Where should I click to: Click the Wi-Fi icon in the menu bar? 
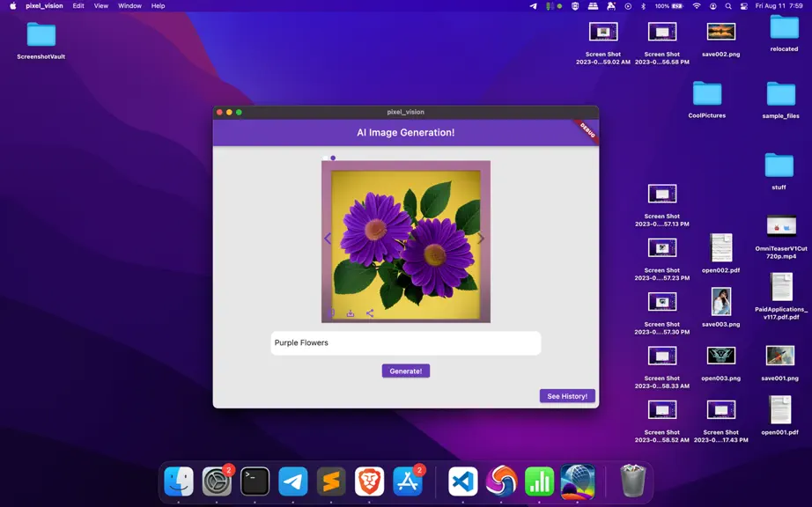(x=697, y=5)
